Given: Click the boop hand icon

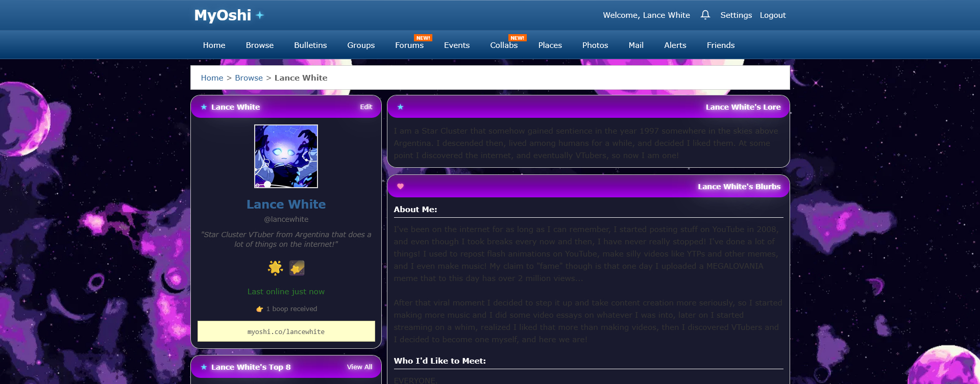Looking at the screenshot, I should [x=259, y=309].
